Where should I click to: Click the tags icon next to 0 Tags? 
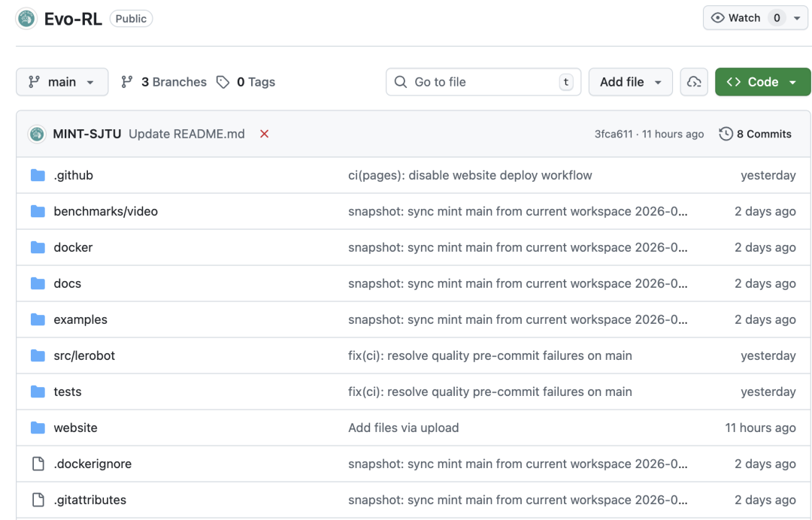[223, 82]
